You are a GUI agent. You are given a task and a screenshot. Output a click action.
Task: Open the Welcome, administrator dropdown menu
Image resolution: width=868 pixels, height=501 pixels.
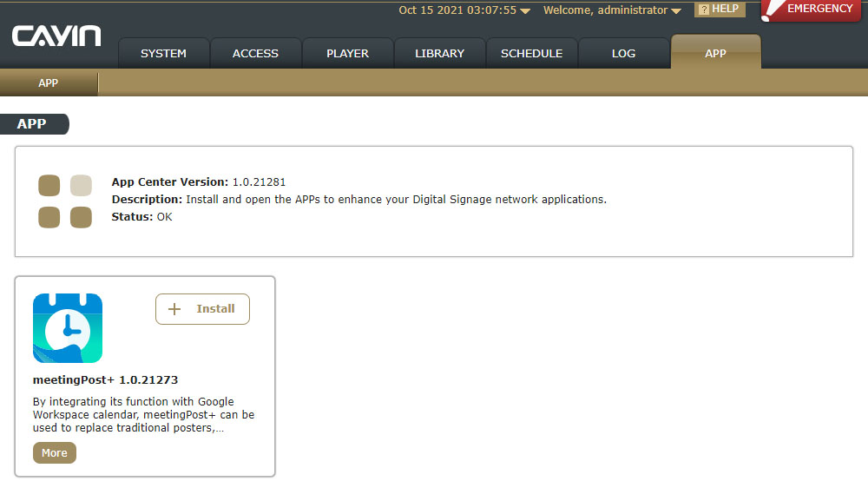[x=676, y=11]
